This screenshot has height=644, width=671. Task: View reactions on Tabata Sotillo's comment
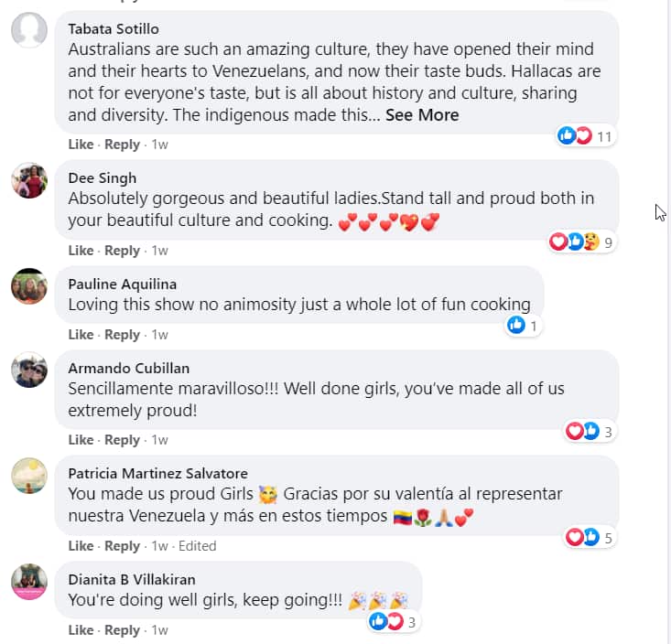[585, 136]
